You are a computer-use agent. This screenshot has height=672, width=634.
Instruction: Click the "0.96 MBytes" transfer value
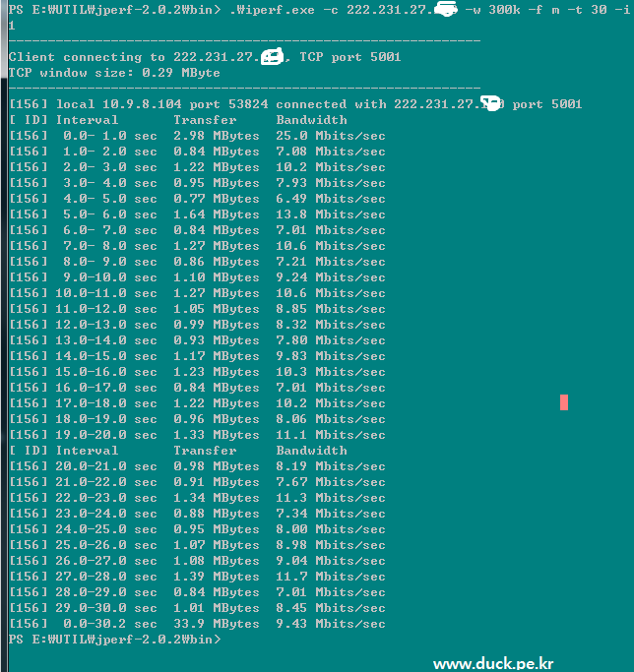(217, 419)
